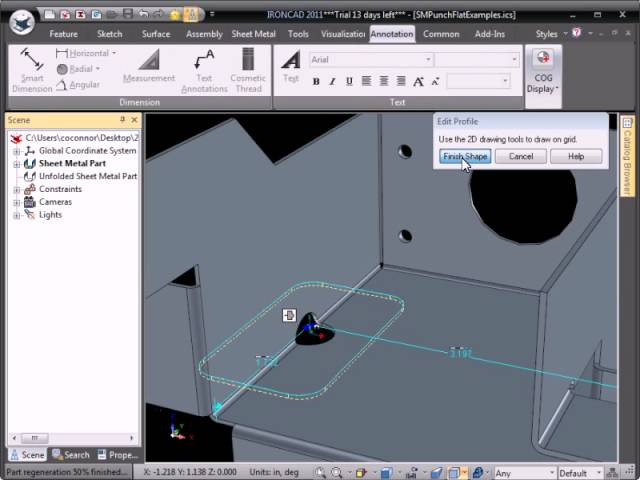Expand the Sheet Metal Part node

click(x=16, y=164)
